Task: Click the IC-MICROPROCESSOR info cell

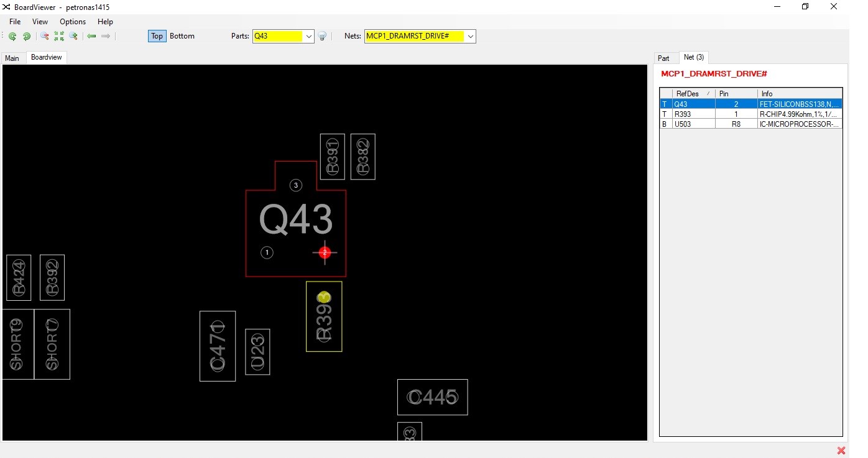Action: (800, 124)
